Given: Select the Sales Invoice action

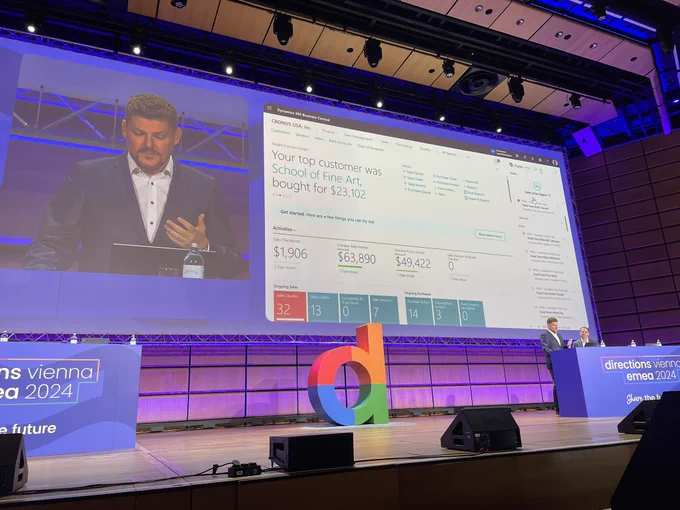Looking at the screenshot, I should click(415, 184).
